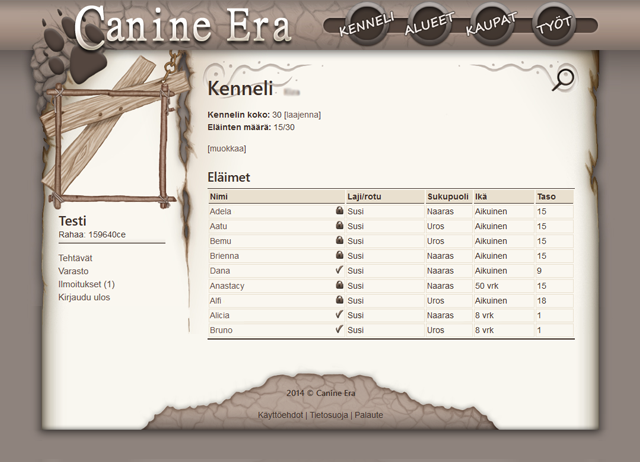
Task: Click the lock icon beside Anastacy
Action: point(340,285)
